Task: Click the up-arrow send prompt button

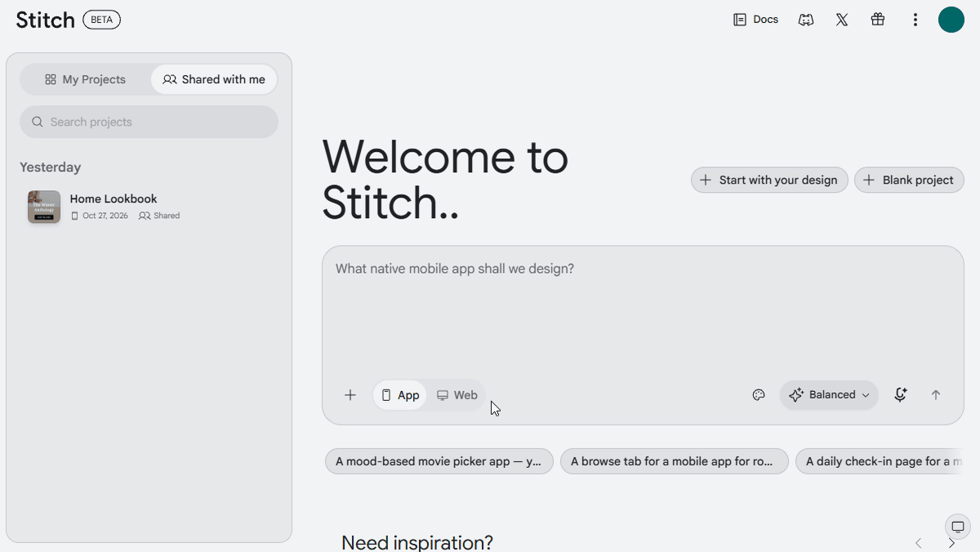Action: click(936, 395)
